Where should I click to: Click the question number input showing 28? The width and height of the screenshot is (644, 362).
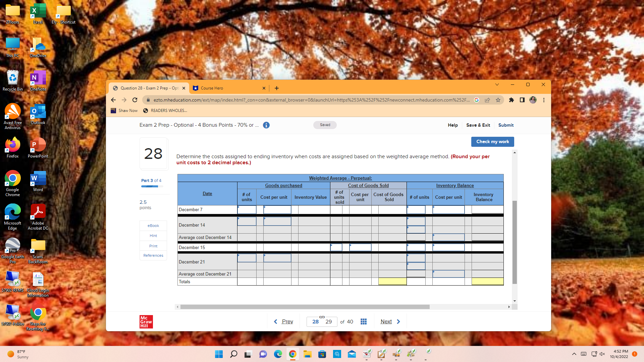(x=316, y=321)
